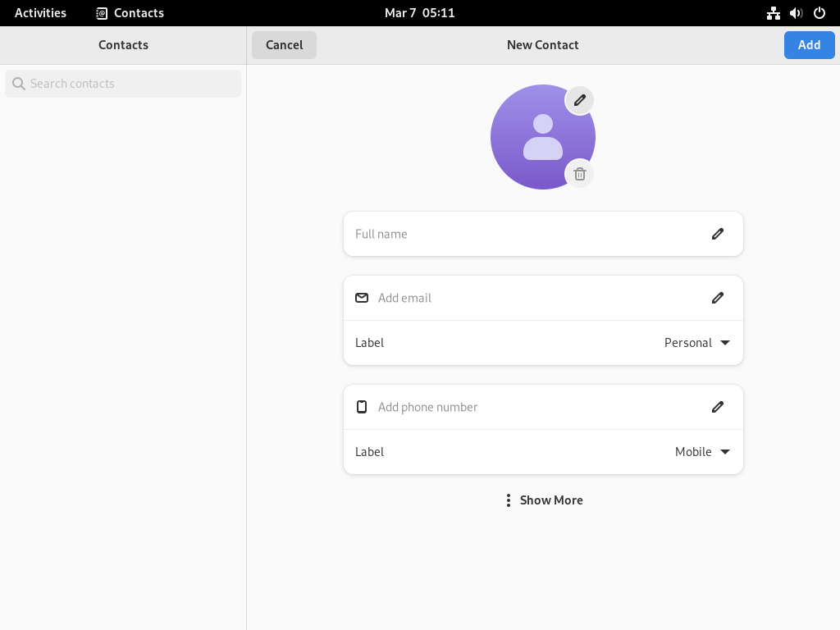Click the phone Label text
Screen dimensions: 840x630
pyautogui.click(x=370, y=452)
